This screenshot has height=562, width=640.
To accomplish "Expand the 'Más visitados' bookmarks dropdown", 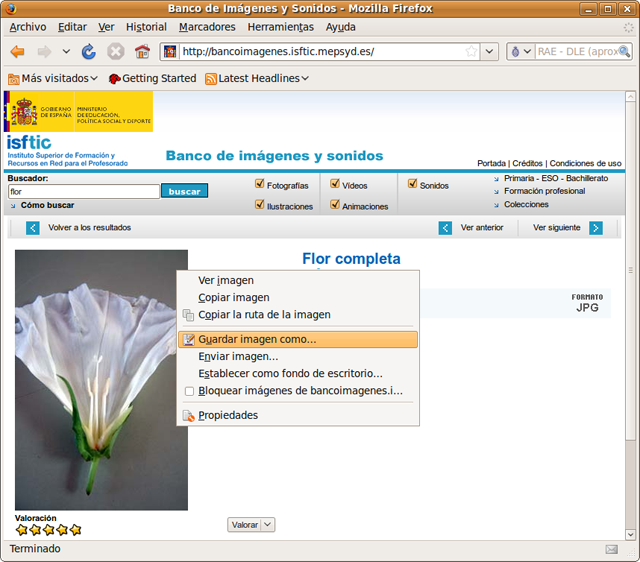I will point(93,79).
